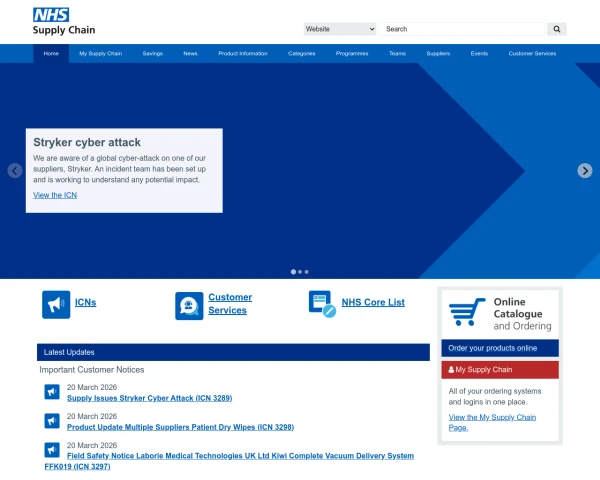Click the NHS Core List icon

(x=322, y=304)
